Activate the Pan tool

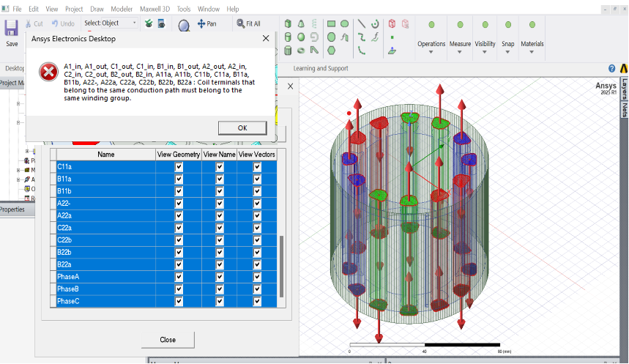click(x=207, y=23)
